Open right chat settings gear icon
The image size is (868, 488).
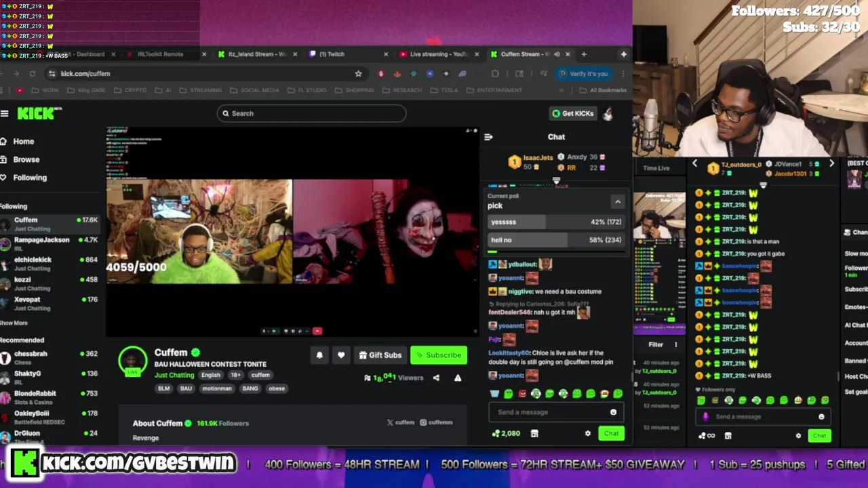click(798, 436)
